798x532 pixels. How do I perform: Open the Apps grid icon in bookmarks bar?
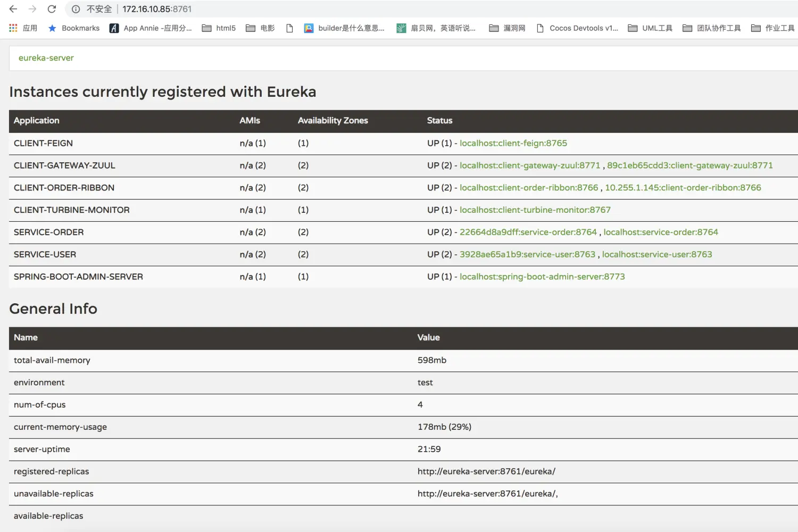(x=13, y=28)
